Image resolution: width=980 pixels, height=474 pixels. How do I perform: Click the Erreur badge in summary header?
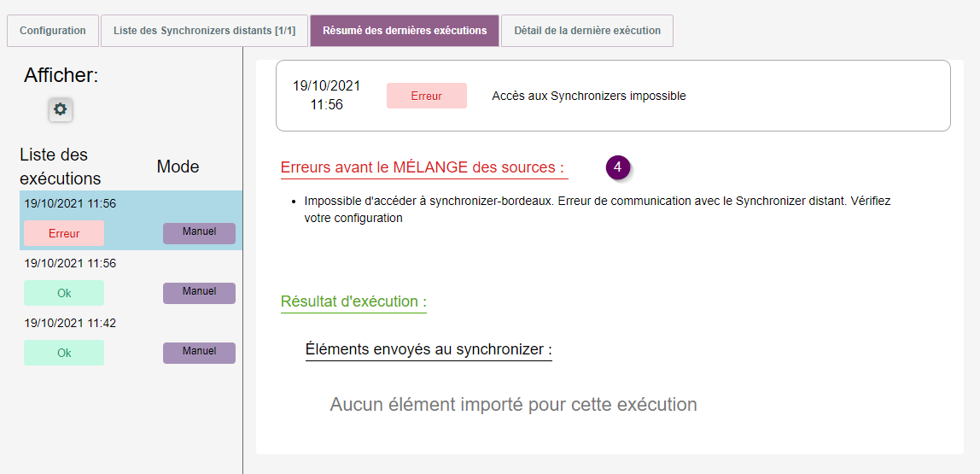[426, 96]
